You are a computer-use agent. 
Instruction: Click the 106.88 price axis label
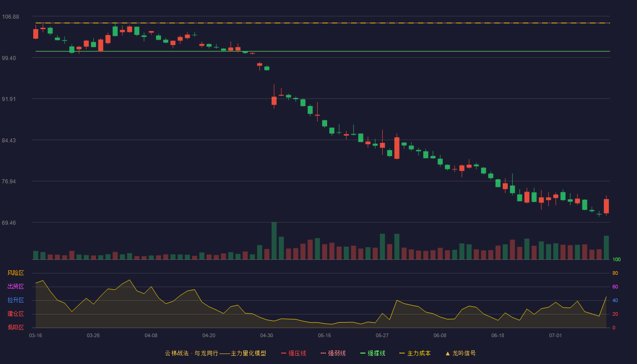click(x=10, y=17)
